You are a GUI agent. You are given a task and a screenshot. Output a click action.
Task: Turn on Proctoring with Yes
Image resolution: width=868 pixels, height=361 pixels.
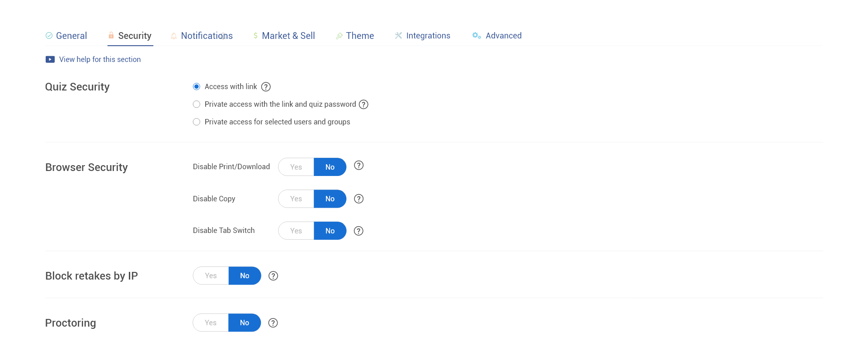(x=211, y=323)
